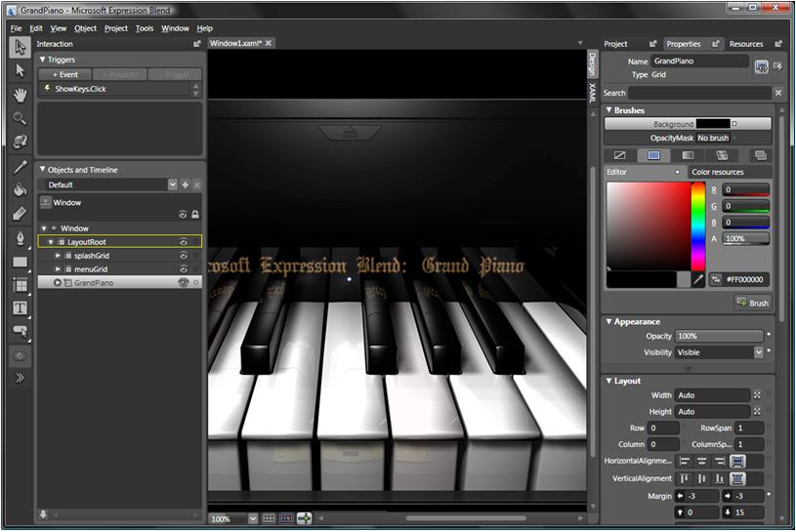Click the rainbow hue slider strip

tap(698, 223)
